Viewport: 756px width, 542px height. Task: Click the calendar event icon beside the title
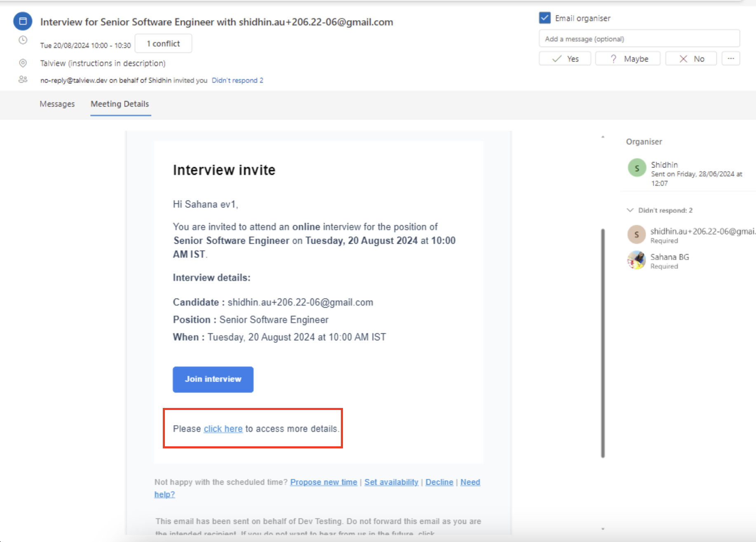tap(22, 21)
